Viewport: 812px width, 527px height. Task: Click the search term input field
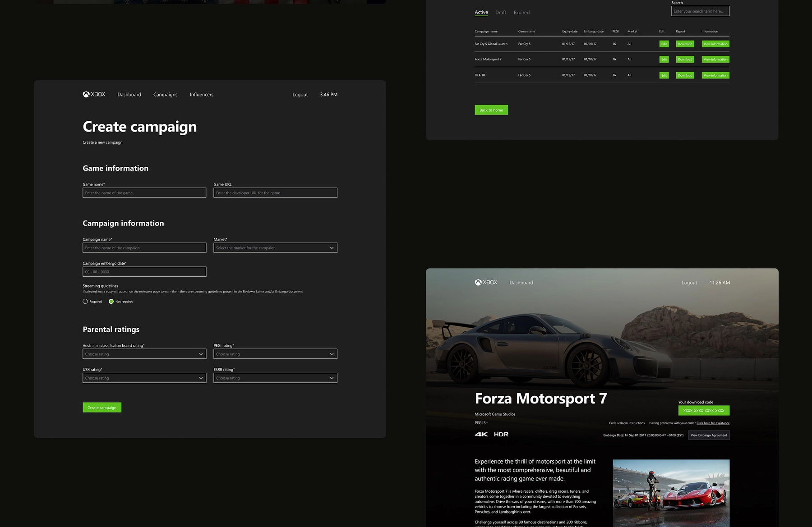pyautogui.click(x=700, y=11)
